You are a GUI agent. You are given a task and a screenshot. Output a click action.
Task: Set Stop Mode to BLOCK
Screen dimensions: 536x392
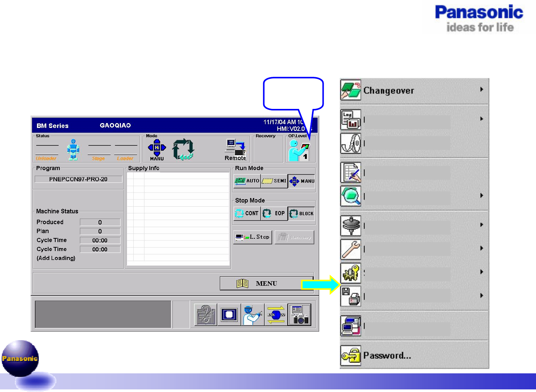[302, 213]
